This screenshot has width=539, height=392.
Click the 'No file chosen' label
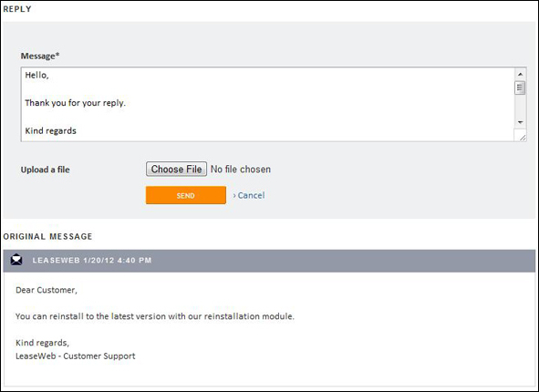241,169
